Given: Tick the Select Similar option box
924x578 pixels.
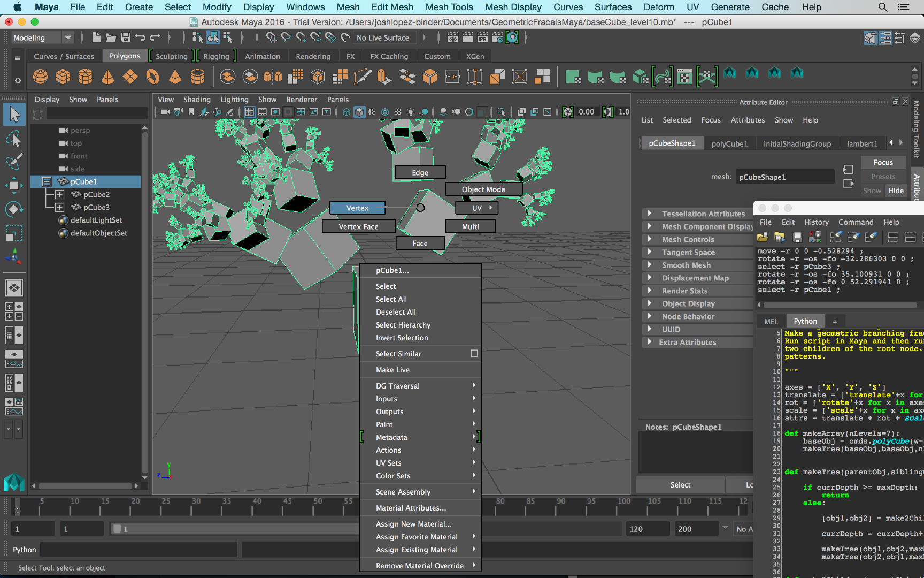Looking at the screenshot, I should 474,353.
